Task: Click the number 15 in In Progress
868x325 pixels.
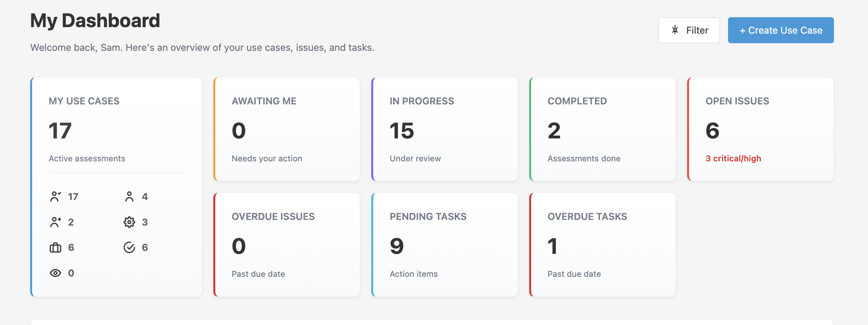Action: click(x=402, y=131)
